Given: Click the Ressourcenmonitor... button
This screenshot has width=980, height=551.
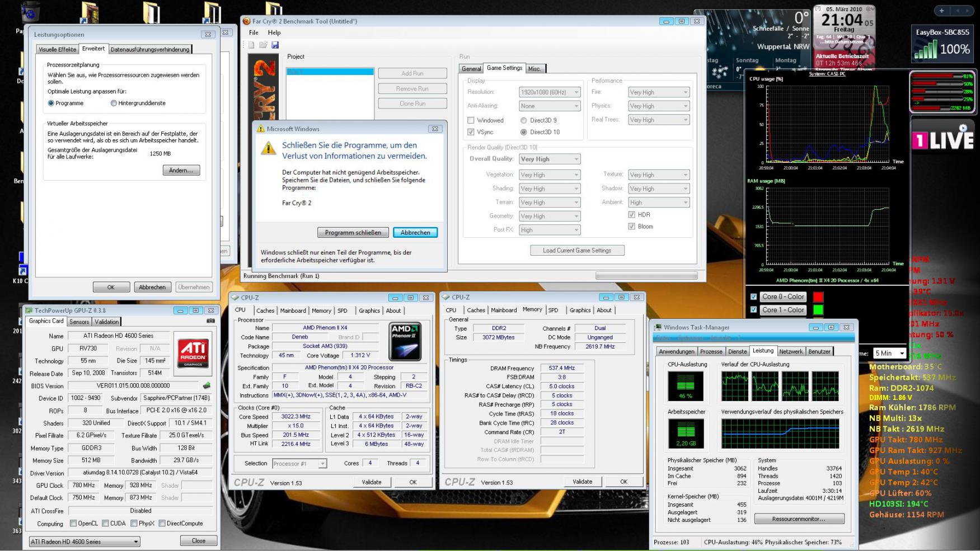Looking at the screenshot, I should 799,519.
